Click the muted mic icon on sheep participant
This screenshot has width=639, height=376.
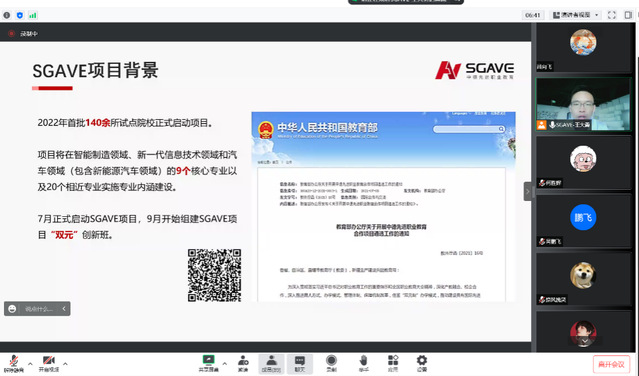[x=542, y=183]
